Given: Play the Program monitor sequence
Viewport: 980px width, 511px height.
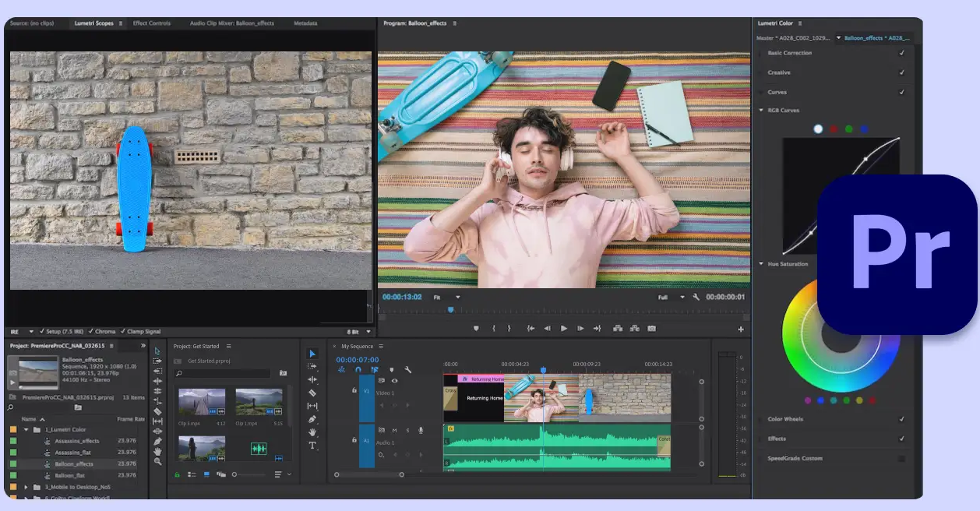Looking at the screenshot, I should click(564, 329).
